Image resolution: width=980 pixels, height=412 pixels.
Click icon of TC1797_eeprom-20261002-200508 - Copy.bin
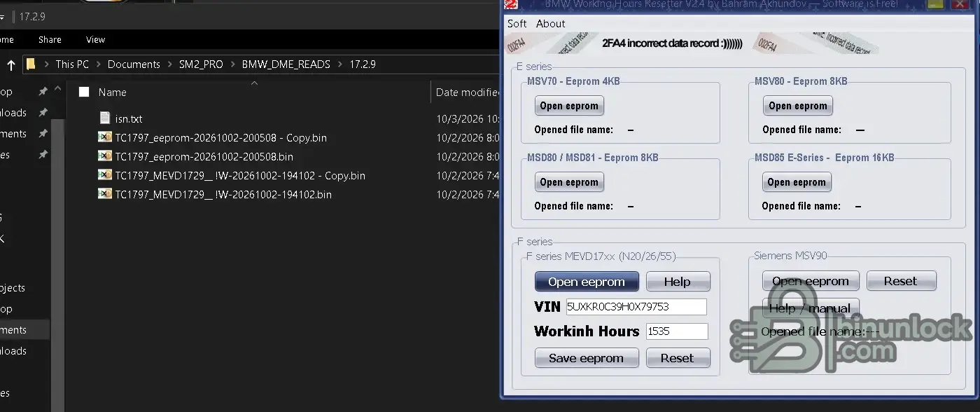[105, 137]
